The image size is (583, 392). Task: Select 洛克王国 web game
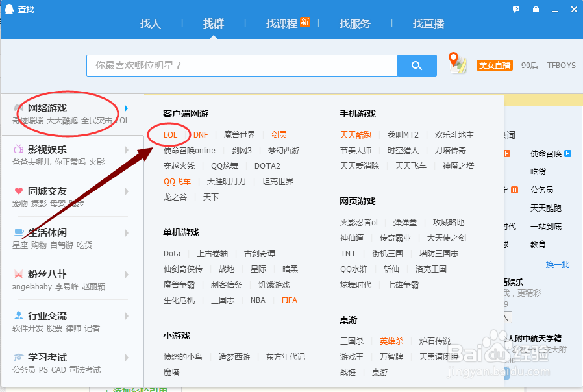click(x=431, y=269)
